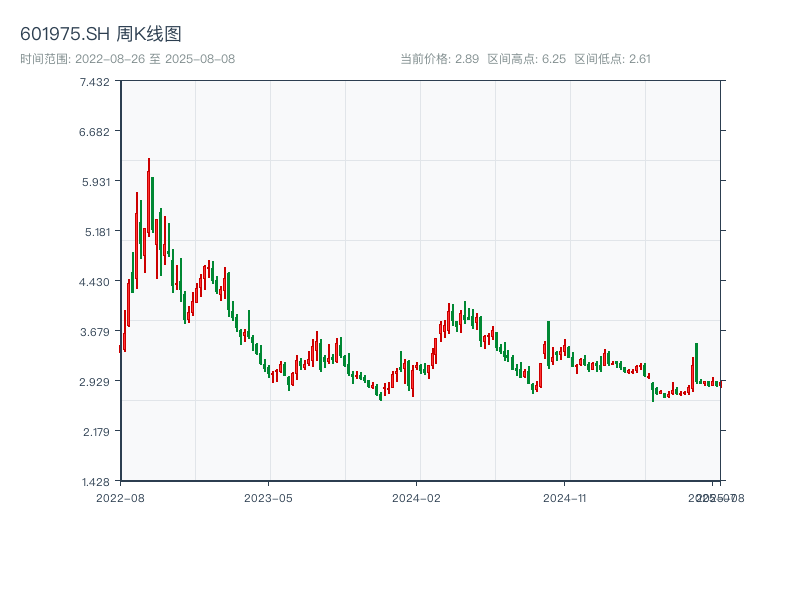Click the tallest red candlestick near the 6.25 peak
800x600 pixels.
click(x=148, y=196)
